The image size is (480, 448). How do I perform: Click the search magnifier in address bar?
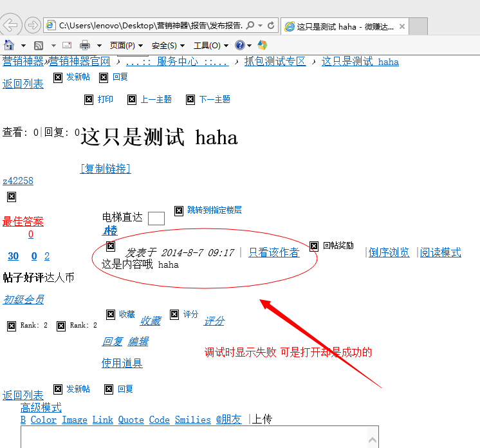click(250, 26)
